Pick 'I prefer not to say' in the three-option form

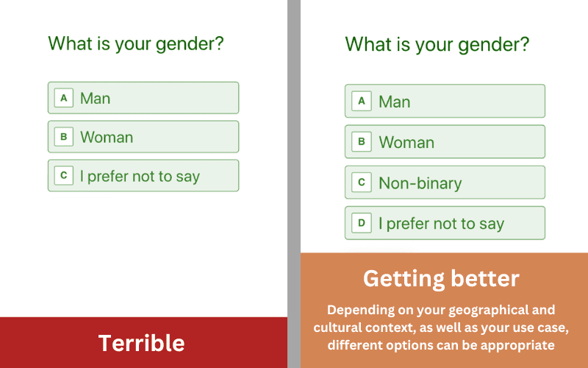(x=143, y=175)
